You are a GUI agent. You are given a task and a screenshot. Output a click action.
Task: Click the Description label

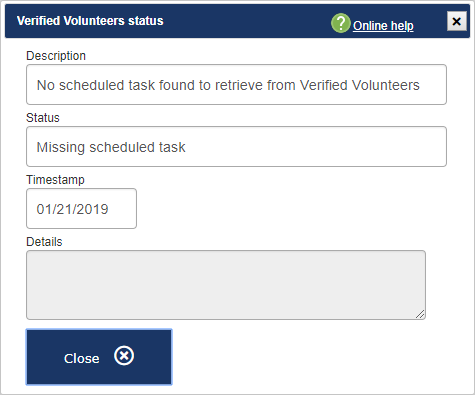coord(56,56)
